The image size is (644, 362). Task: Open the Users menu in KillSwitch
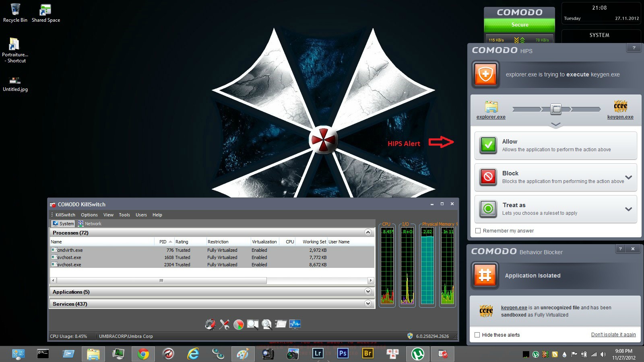click(x=141, y=215)
